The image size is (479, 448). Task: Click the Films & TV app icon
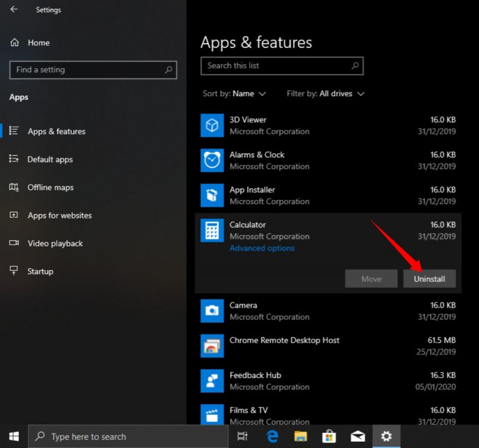pos(212,414)
